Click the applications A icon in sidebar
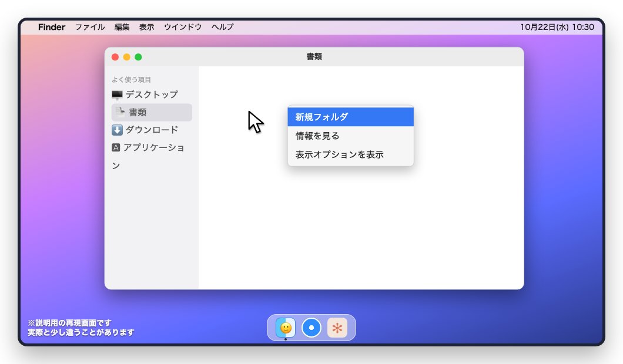 tap(116, 148)
